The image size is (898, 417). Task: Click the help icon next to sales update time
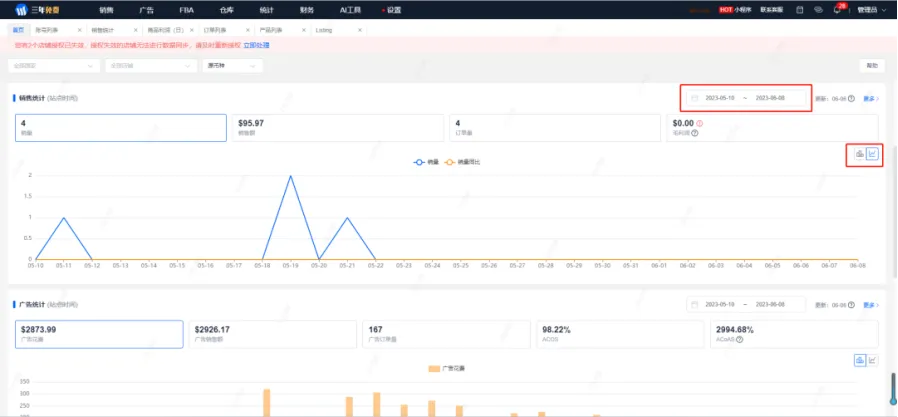tap(851, 99)
